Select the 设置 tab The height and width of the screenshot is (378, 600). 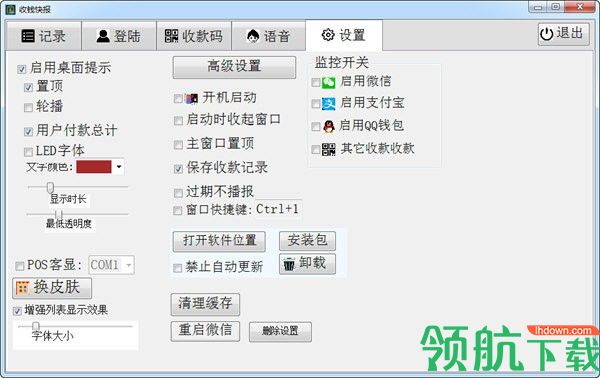pyautogui.click(x=344, y=35)
